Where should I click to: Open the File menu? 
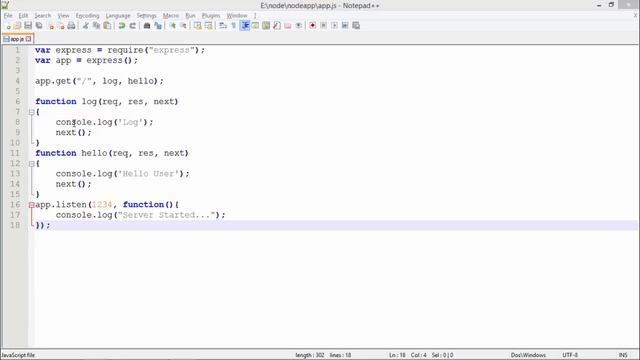coord(8,16)
